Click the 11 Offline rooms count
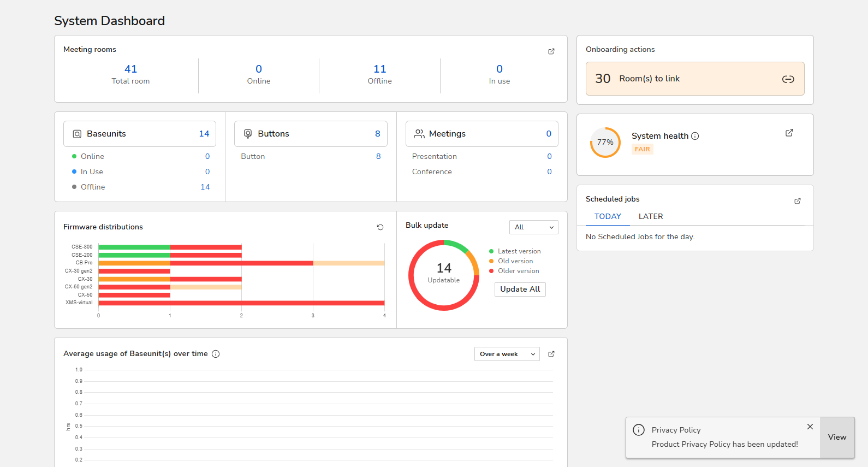 380,69
